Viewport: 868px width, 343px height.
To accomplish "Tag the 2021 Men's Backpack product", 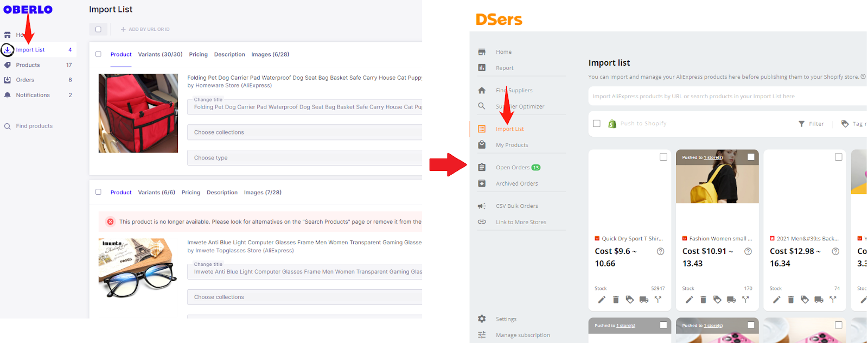I will [x=805, y=300].
